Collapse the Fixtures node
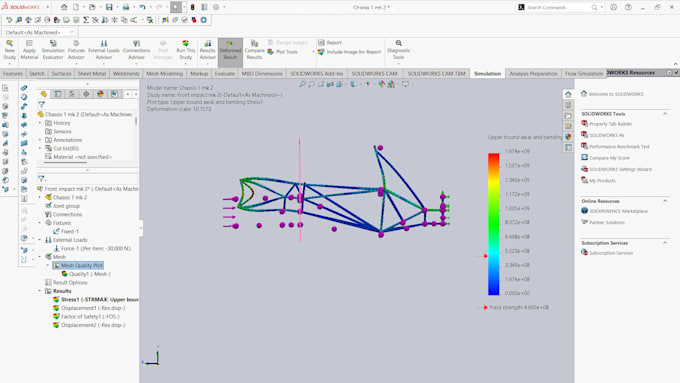The width and height of the screenshot is (680, 383). click(40, 223)
